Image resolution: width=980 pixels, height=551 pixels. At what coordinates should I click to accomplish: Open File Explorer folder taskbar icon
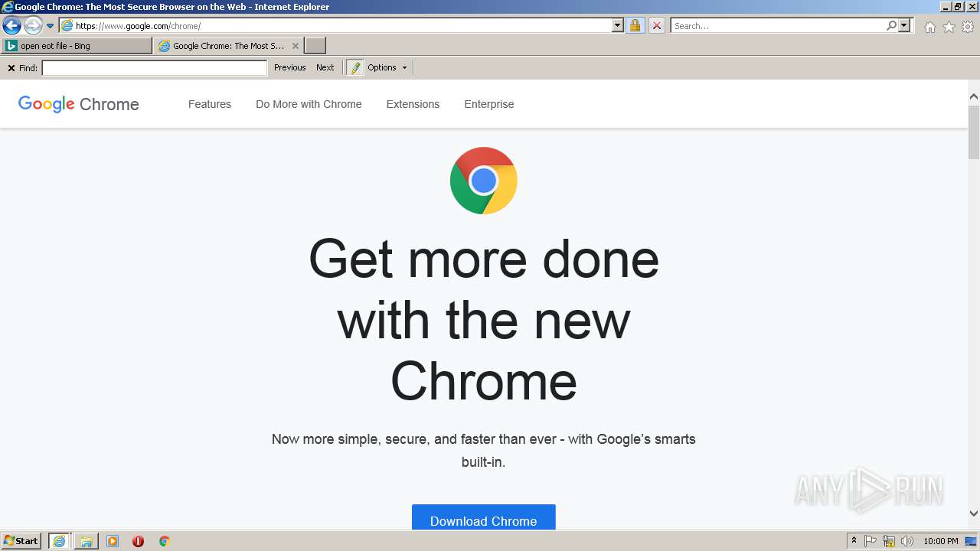pyautogui.click(x=86, y=541)
